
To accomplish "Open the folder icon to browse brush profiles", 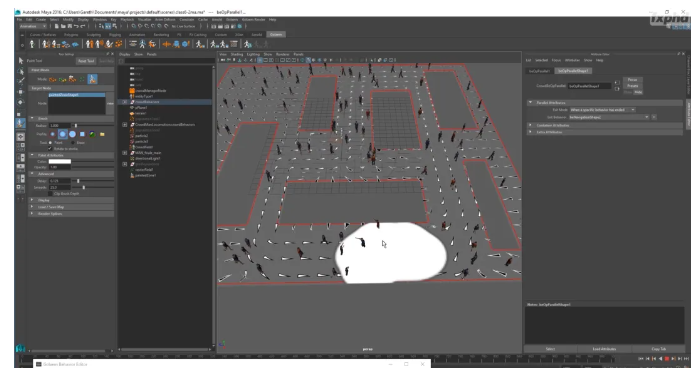I will tap(102, 134).
